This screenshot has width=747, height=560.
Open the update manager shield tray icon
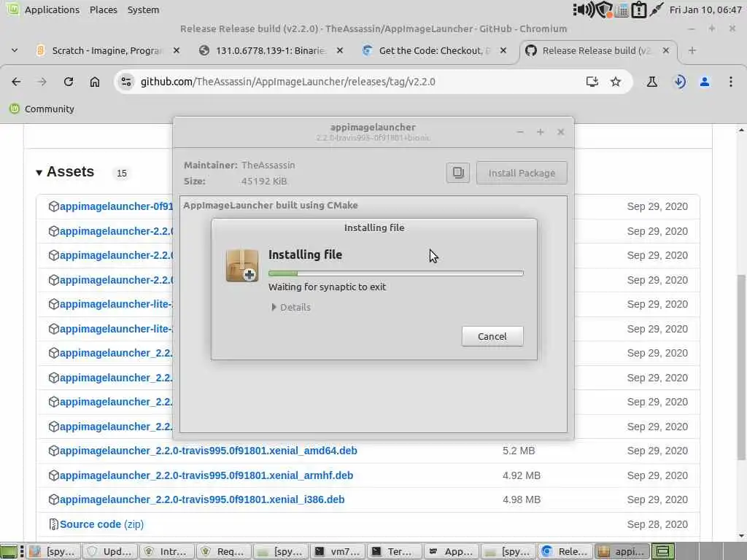click(x=604, y=9)
